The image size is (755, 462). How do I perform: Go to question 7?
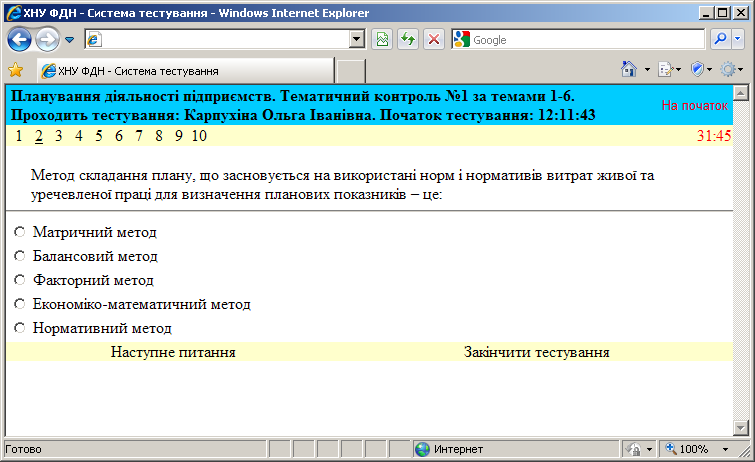click(x=139, y=136)
